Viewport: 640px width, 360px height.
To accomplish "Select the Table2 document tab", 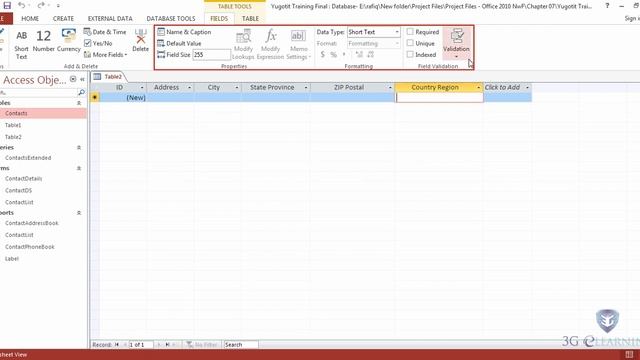I will pyautogui.click(x=109, y=77).
